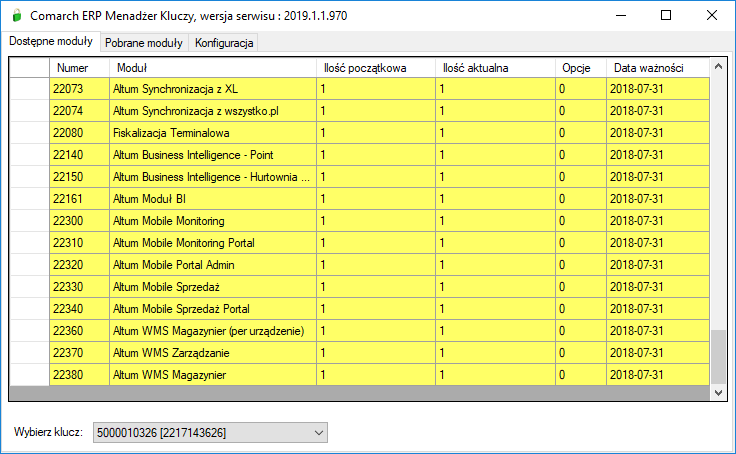Screen dimensions: 736x454
Task: Switch to the Dostępne moduły tab
Action: pos(51,41)
